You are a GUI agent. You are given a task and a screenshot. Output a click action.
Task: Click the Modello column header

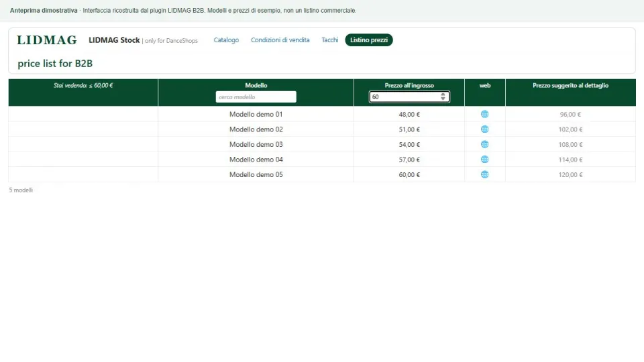256,85
